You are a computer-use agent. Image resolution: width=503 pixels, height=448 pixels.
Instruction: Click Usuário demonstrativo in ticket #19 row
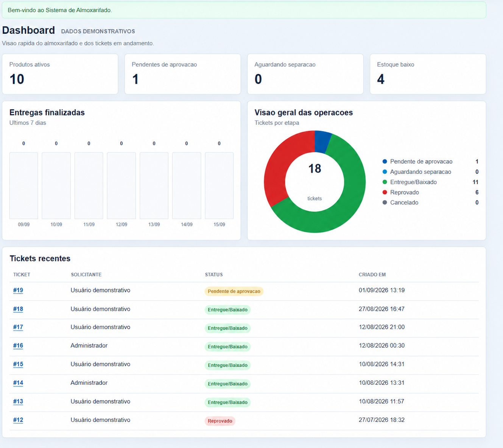point(100,290)
